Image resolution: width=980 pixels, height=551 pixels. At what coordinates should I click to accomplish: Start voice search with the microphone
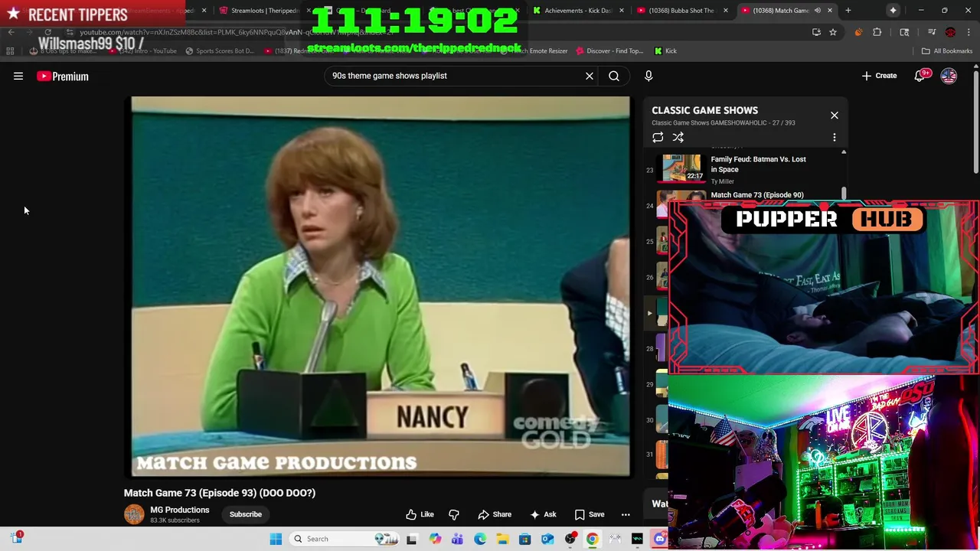click(x=648, y=76)
